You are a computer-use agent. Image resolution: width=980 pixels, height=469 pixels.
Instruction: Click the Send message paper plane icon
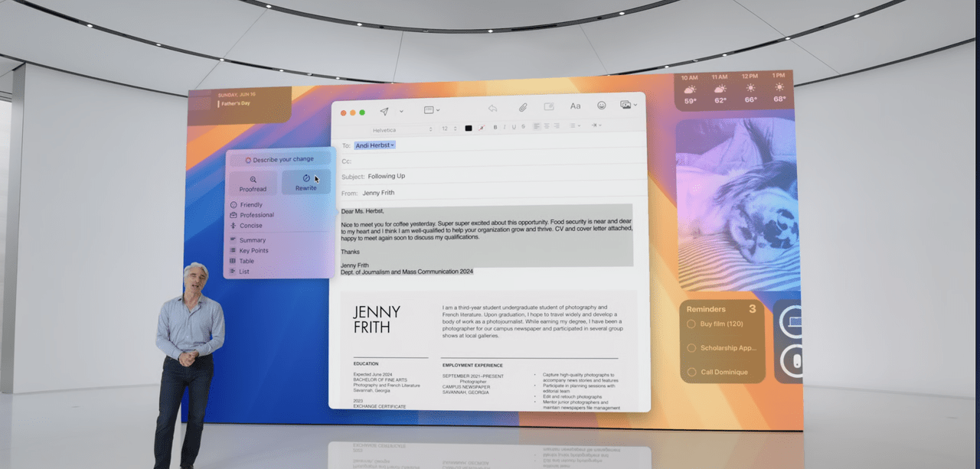click(x=385, y=111)
